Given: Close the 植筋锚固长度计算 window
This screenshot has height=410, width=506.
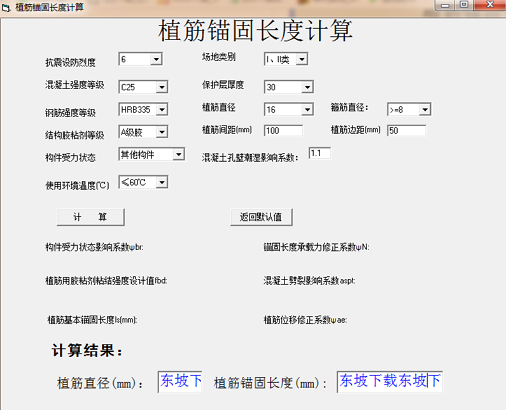Looking at the screenshot, I should coord(490,5).
